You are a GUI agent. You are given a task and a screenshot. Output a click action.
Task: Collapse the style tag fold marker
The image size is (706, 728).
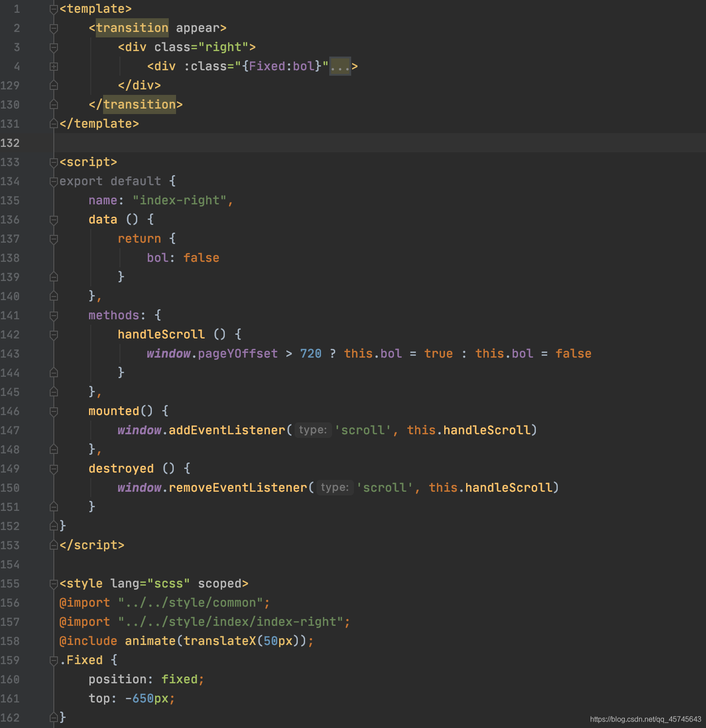53,584
